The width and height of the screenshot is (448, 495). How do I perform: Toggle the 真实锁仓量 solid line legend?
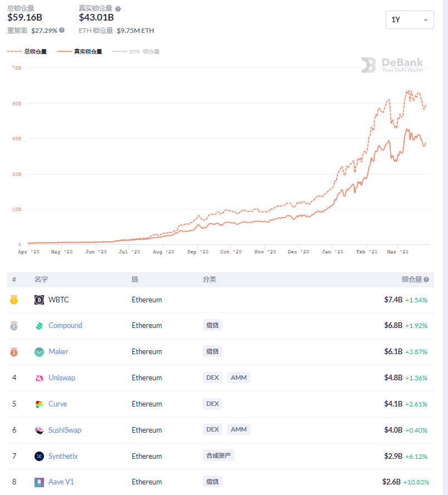pos(80,51)
